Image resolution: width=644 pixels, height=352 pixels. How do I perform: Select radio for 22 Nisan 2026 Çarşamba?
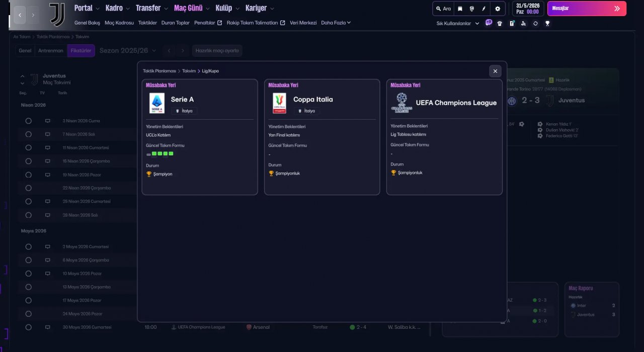(x=28, y=188)
